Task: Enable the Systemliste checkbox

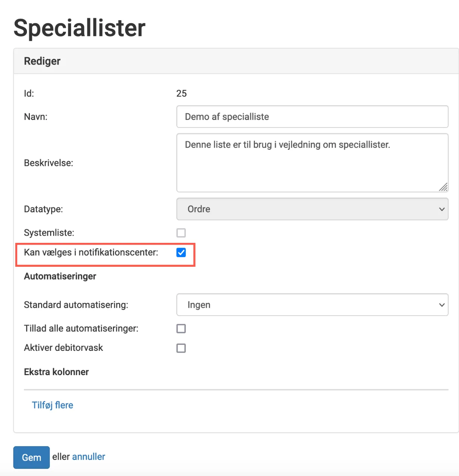Action: (181, 233)
